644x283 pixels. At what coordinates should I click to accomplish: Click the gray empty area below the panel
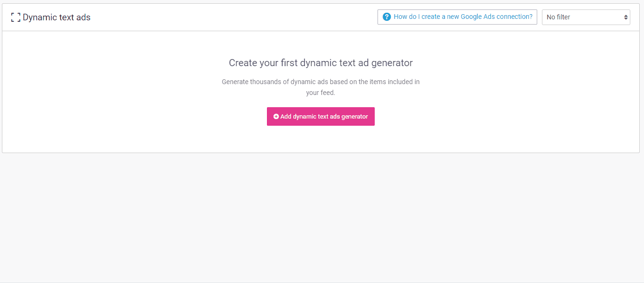[x=321, y=217]
